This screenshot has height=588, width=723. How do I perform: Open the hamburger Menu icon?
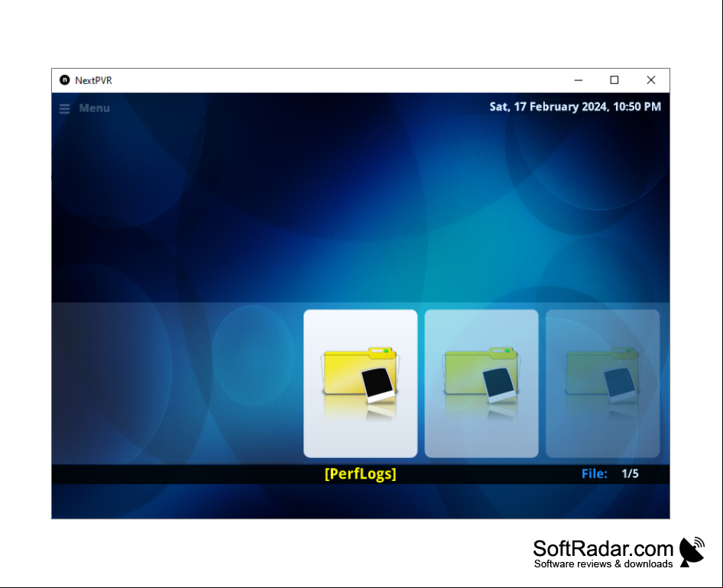(x=64, y=109)
